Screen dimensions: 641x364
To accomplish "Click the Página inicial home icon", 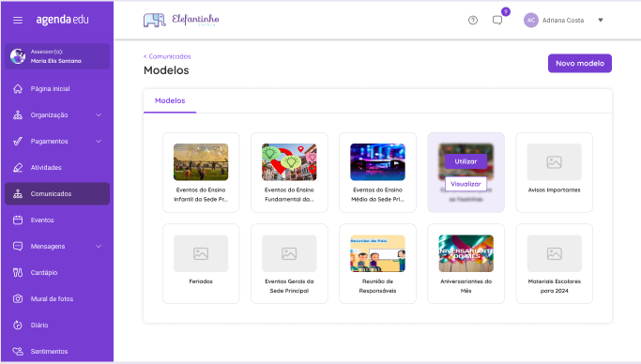I will point(18,88).
